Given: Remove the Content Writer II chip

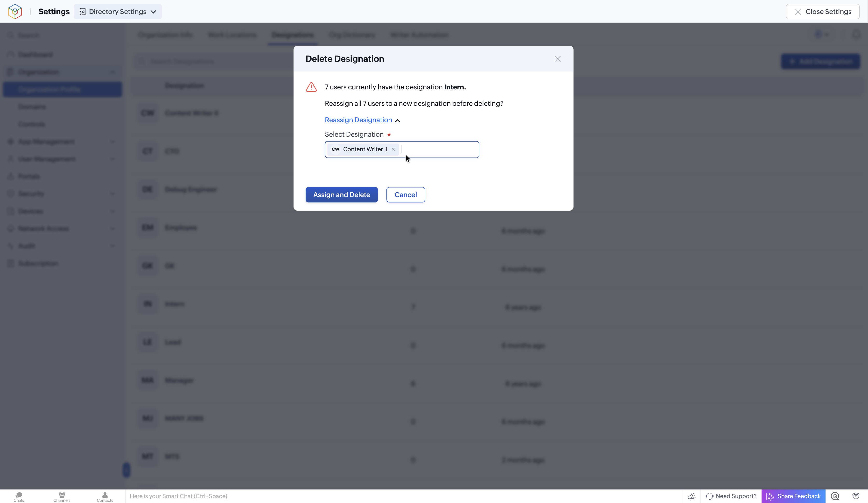Looking at the screenshot, I should pyautogui.click(x=393, y=149).
